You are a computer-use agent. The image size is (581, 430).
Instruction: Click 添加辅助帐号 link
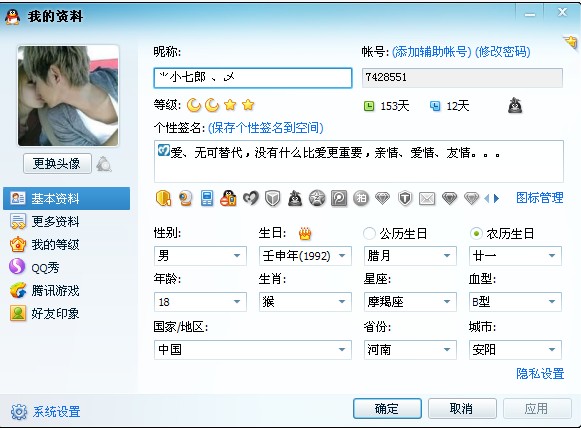pos(432,52)
